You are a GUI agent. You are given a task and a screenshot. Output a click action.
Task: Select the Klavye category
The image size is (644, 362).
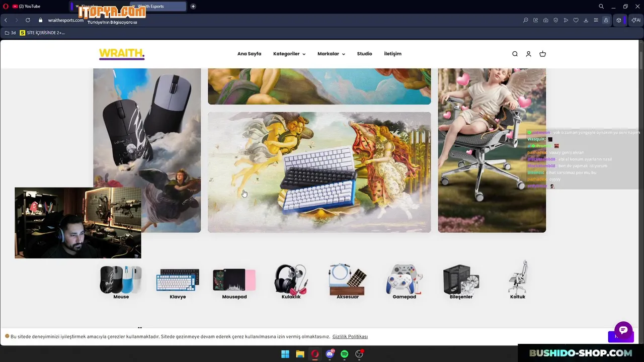tap(178, 282)
